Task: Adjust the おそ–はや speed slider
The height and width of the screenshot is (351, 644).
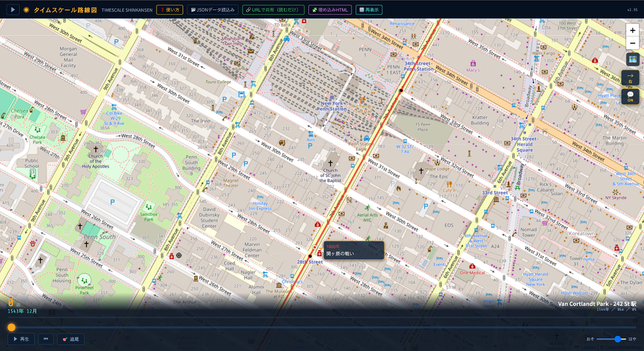Action: (x=612, y=339)
